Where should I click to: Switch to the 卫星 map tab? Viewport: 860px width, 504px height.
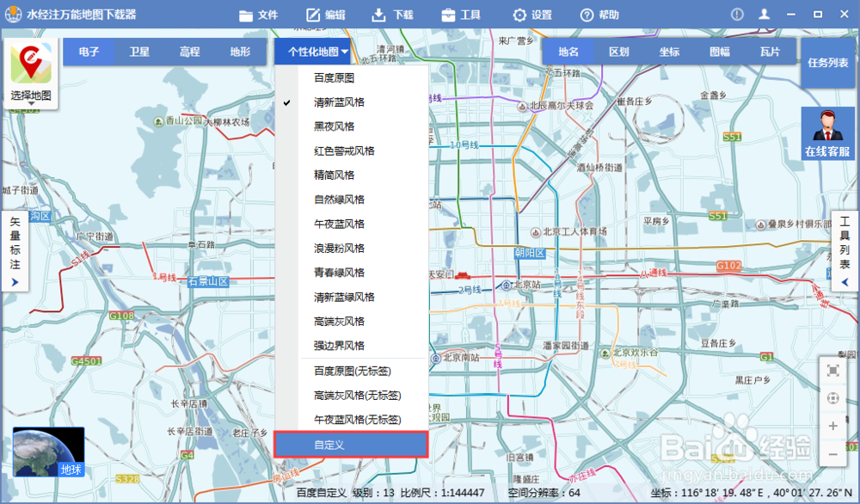click(x=139, y=51)
